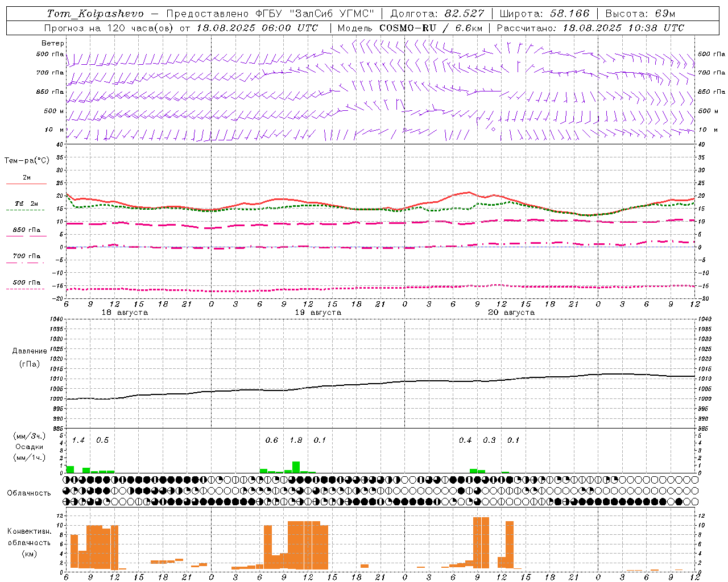Click the (гПа) unit label under Давление
This screenshot has height=582, width=728.
[x=30, y=364]
